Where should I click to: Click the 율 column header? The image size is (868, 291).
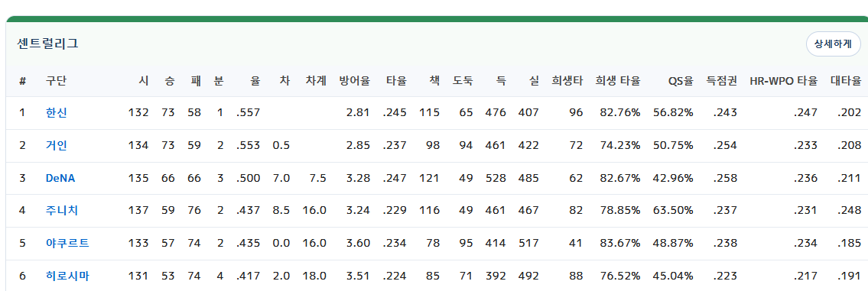[x=255, y=81]
